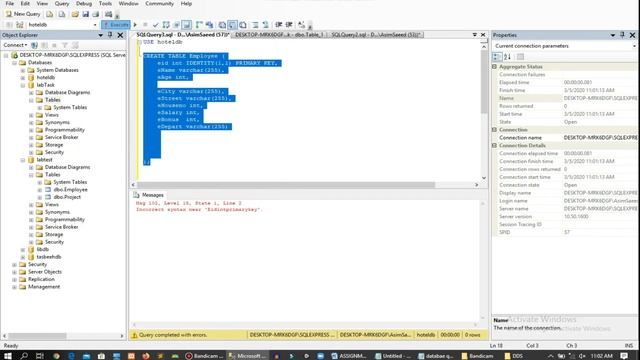Viewport: 640px width, 360px height.
Task: Toggle auto-hide pin on Object Explorer
Action: [110, 35]
